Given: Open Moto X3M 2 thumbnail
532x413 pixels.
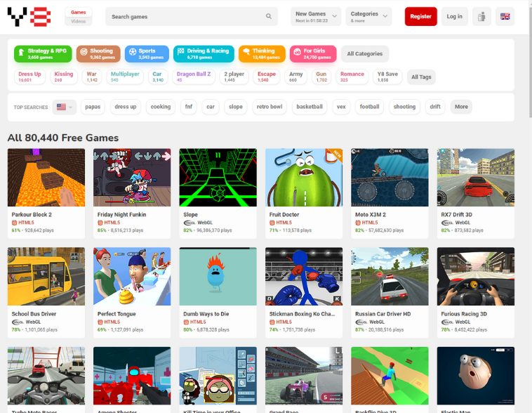Looking at the screenshot, I should 390,177.
